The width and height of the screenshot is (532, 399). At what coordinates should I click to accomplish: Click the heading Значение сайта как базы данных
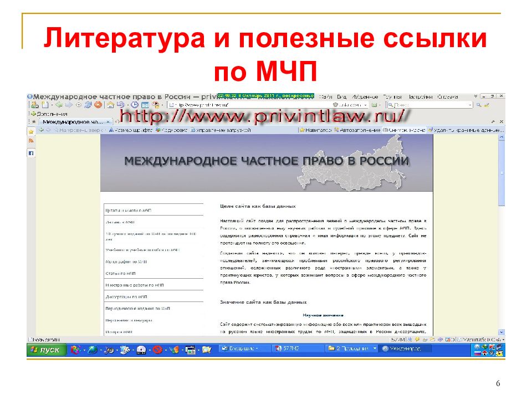[x=263, y=303]
